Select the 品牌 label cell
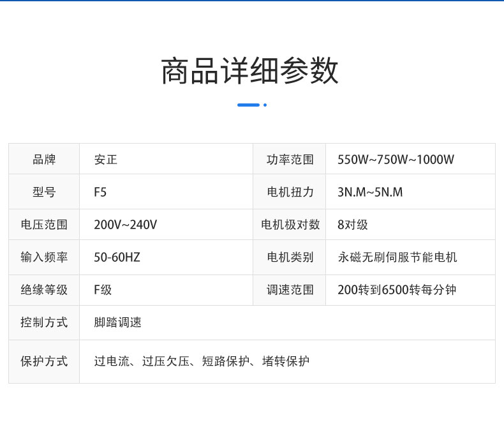 coord(44,159)
